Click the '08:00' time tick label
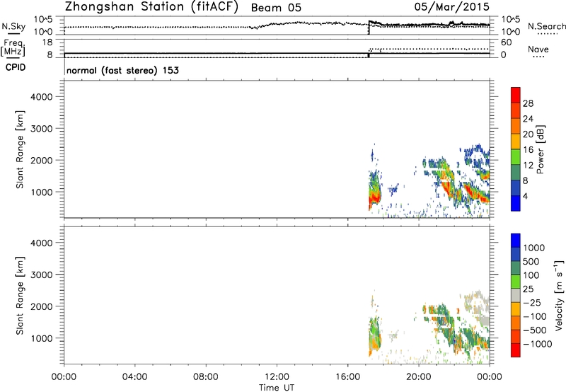The height and width of the screenshot is (392, 566). (x=206, y=377)
